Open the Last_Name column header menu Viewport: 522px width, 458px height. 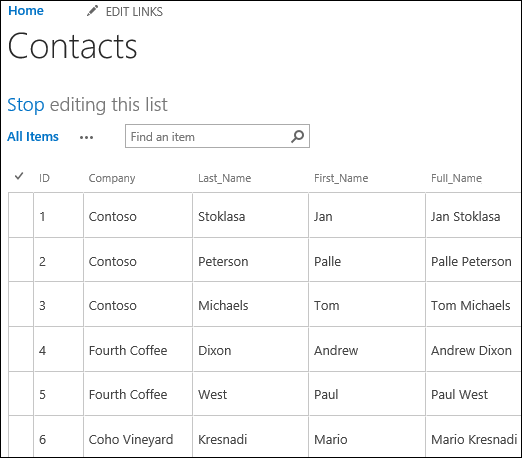[x=224, y=178]
